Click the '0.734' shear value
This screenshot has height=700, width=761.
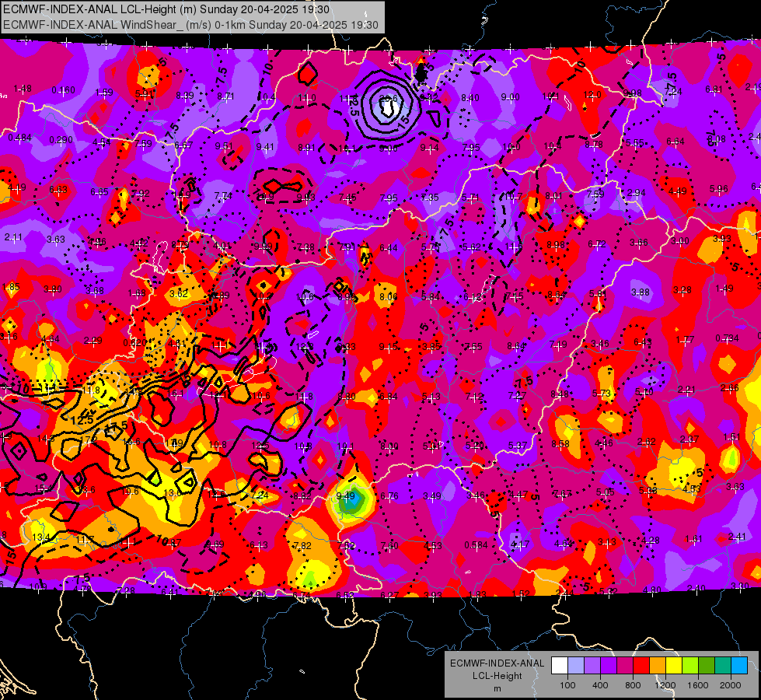click(x=727, y=338)
